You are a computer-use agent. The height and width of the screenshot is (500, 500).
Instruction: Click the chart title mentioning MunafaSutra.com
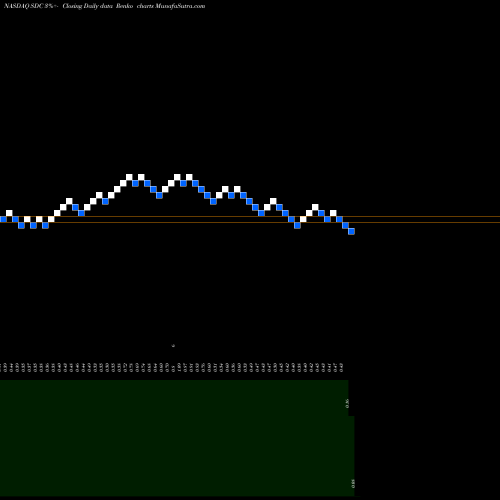(104, 6)
